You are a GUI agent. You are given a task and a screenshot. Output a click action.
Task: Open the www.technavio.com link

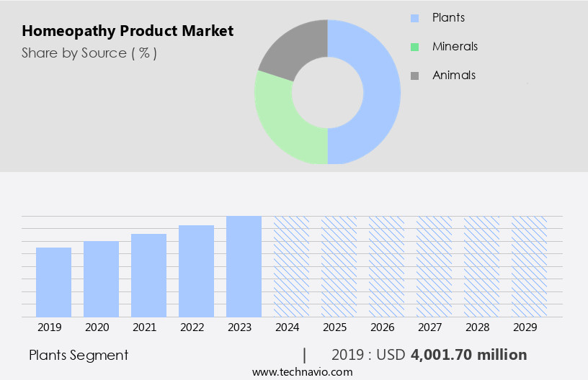tap(302, 371)
